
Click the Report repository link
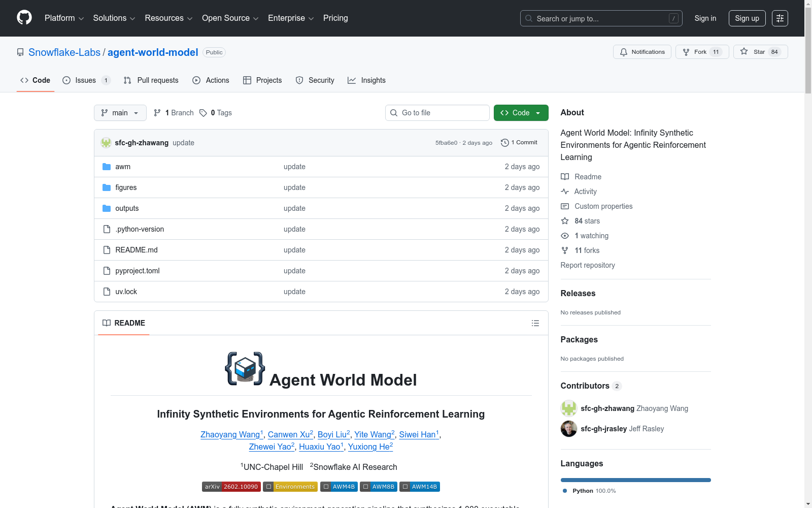click(588, 265)
